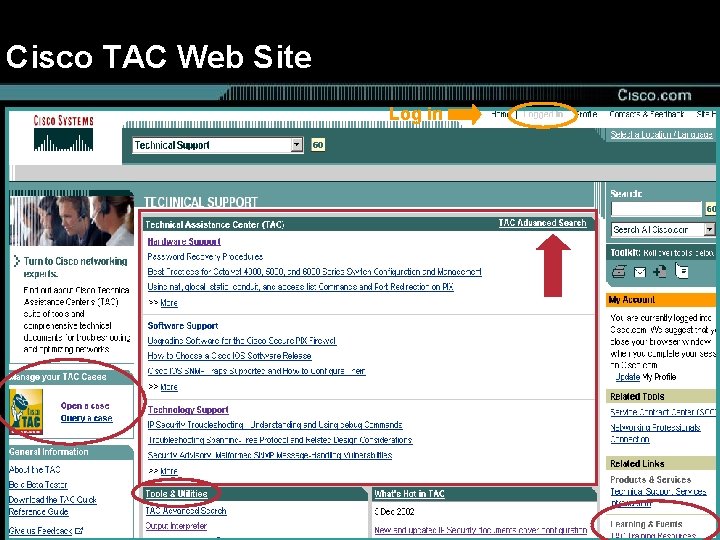Open the Using nat, global, static link
The height and width of the screenshot is (540, 720).
[x=300, y=287]
